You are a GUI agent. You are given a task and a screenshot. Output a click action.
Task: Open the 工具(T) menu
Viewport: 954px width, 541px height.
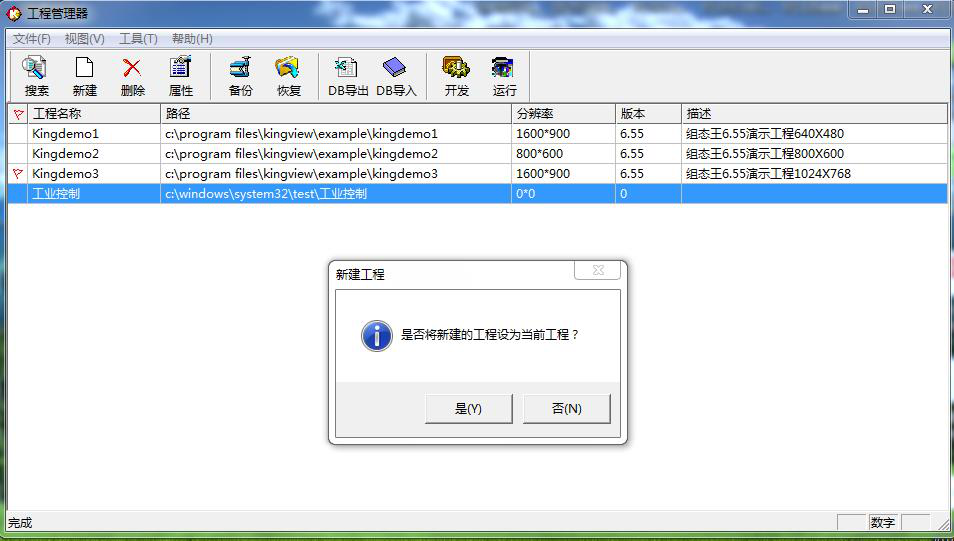click(138, 39)
